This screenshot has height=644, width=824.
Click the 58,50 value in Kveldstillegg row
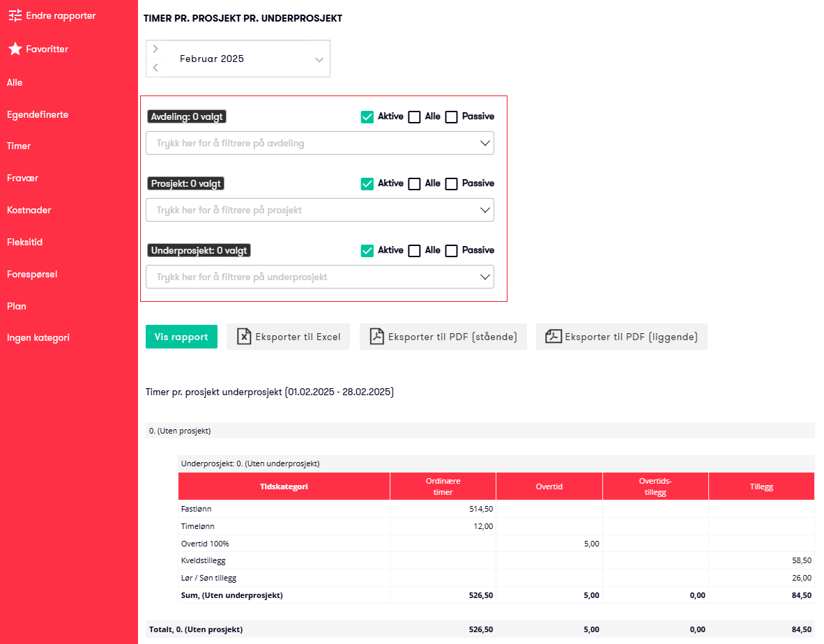[x=802, y=560]
